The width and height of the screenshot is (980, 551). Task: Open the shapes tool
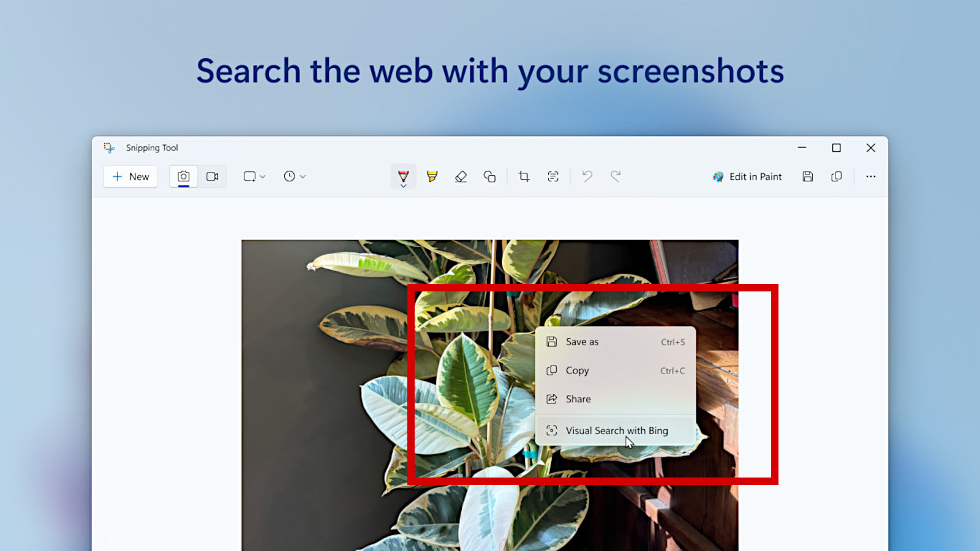[x=490, y=176]
